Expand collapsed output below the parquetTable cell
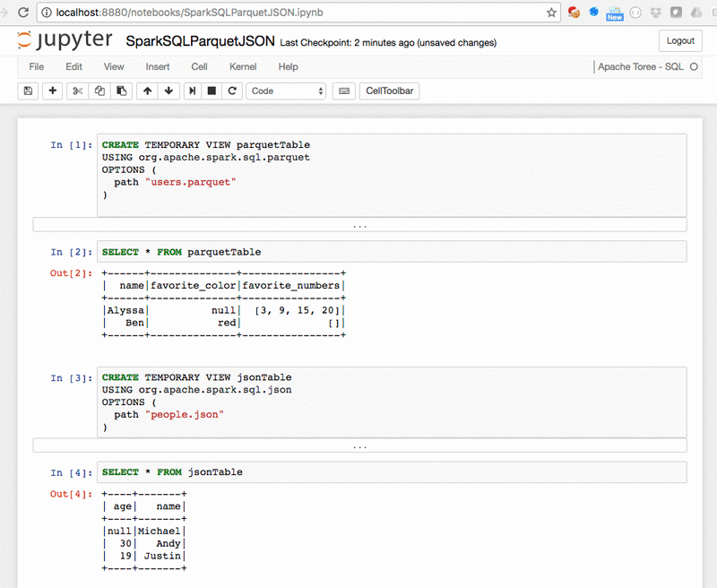Screen dimensions: 717x588 (x=359, y=225)
